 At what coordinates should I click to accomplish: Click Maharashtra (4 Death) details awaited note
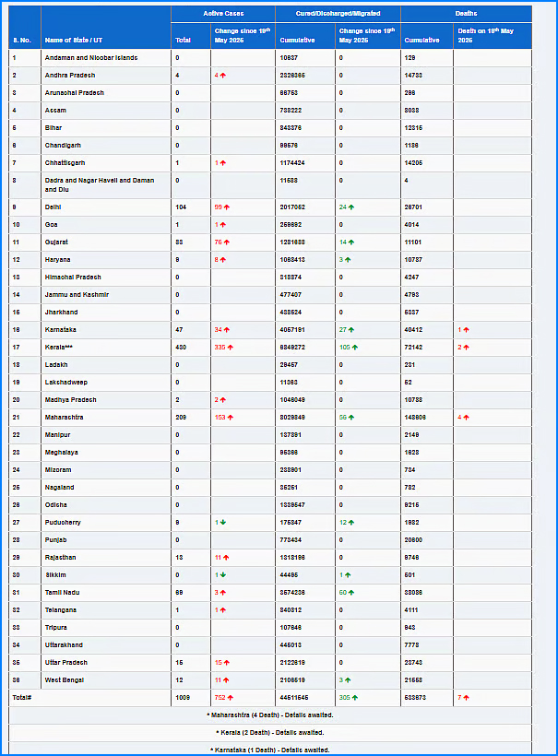point(271,715)
